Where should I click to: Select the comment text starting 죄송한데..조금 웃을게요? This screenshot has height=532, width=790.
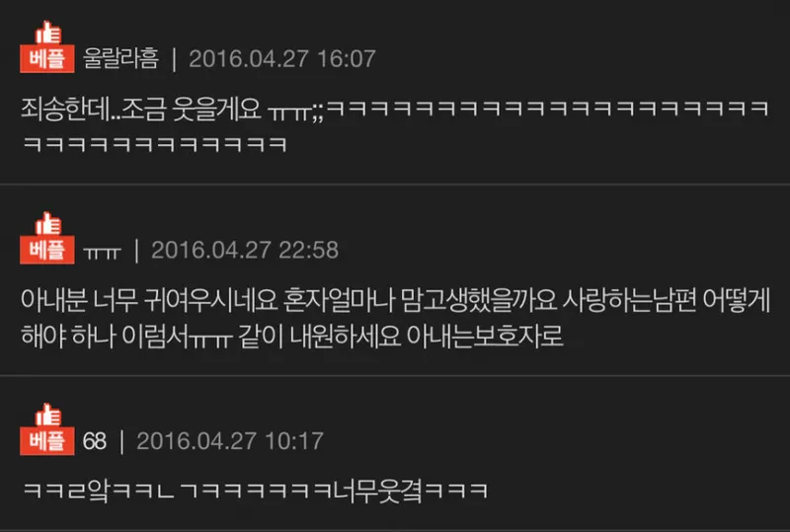tap(394, 126)
